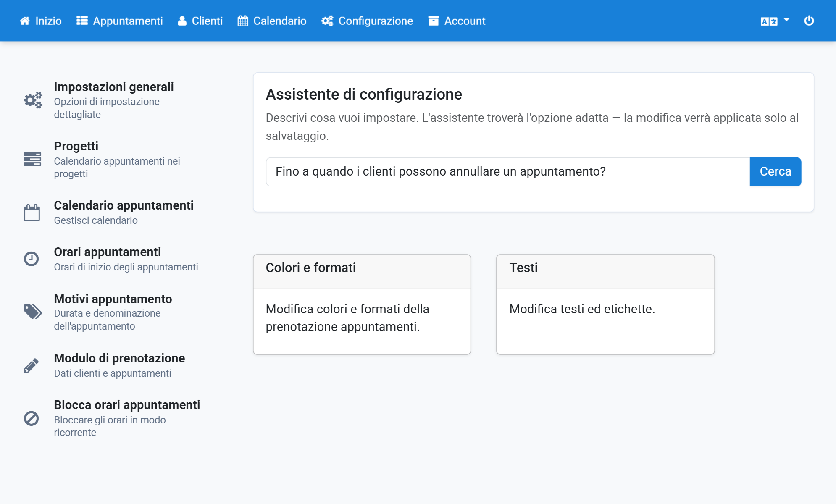Open the Colori e formati card
Screen dimensions: 836x504
coord(362,304)
